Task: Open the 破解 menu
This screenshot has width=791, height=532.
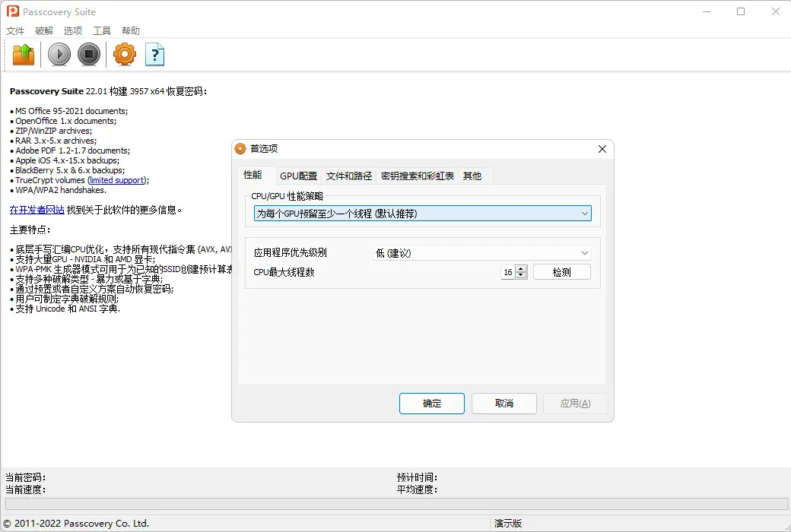Action: tap(44, 30)
